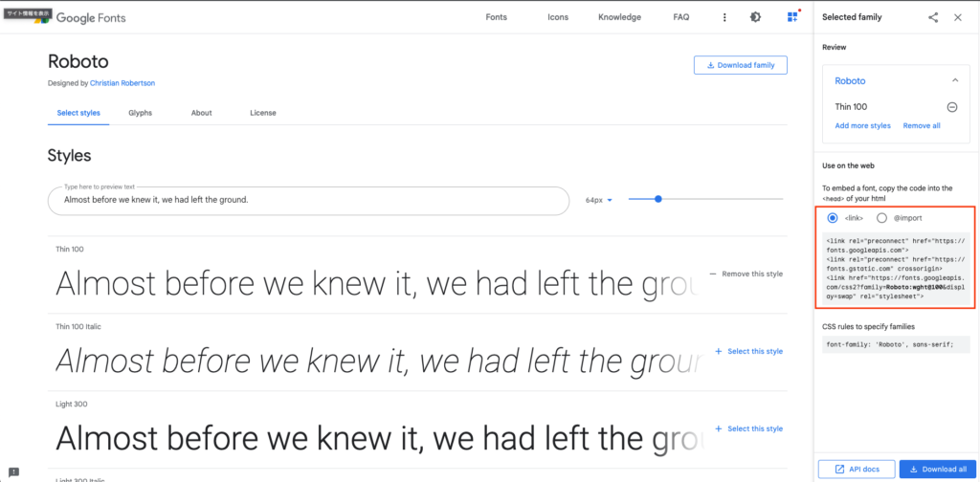The image size is (980, 482).
Task: Open the selected families grid icon
Action: 792,17
